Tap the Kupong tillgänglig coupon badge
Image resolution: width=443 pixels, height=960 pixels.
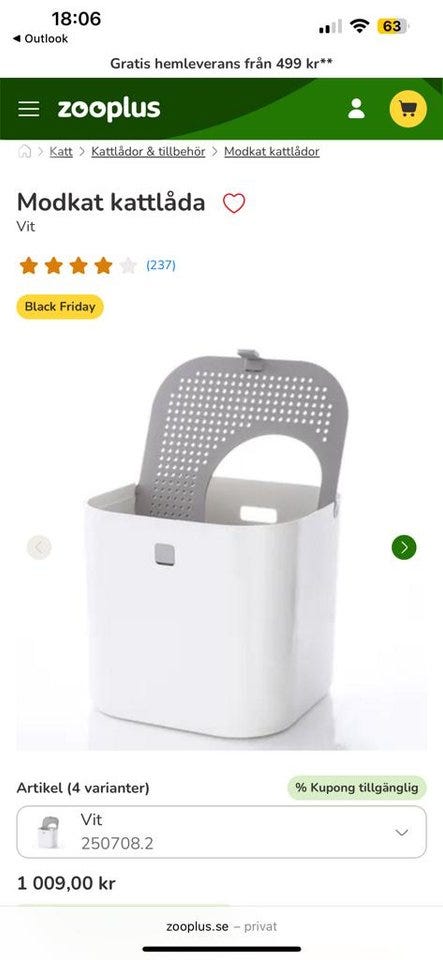(x=357, y=787)
